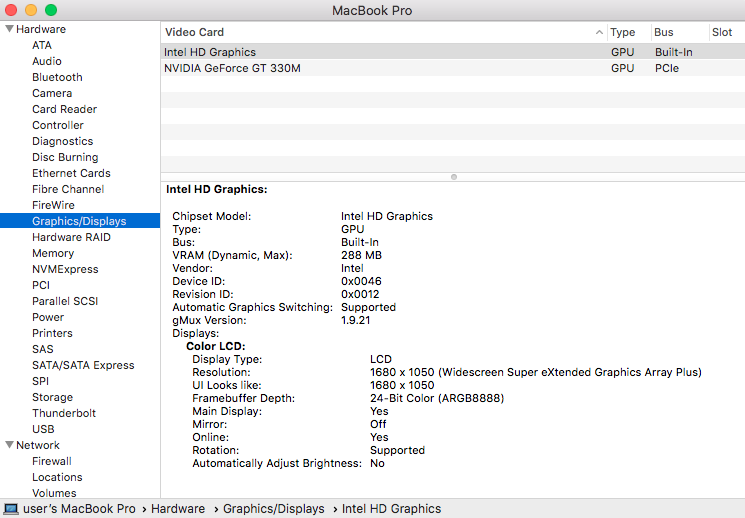
Task: Click the Revision ID value 0x0012
Action: coord(360,294)
